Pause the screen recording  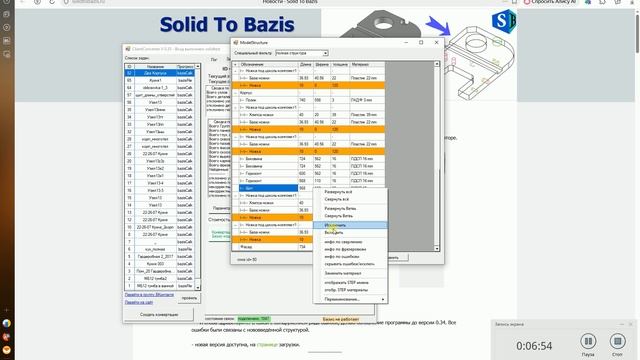(x=588, y=341)
